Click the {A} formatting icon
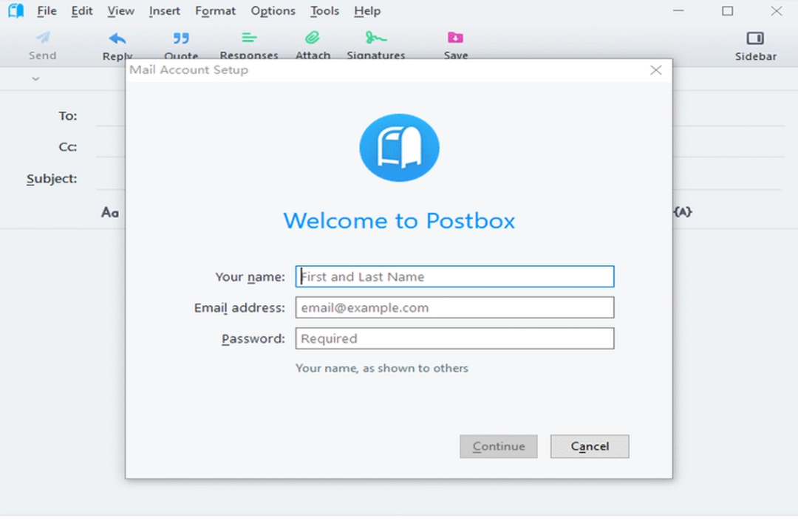The width and height of the screenshot is (798, 532). (x=683, y=212)
